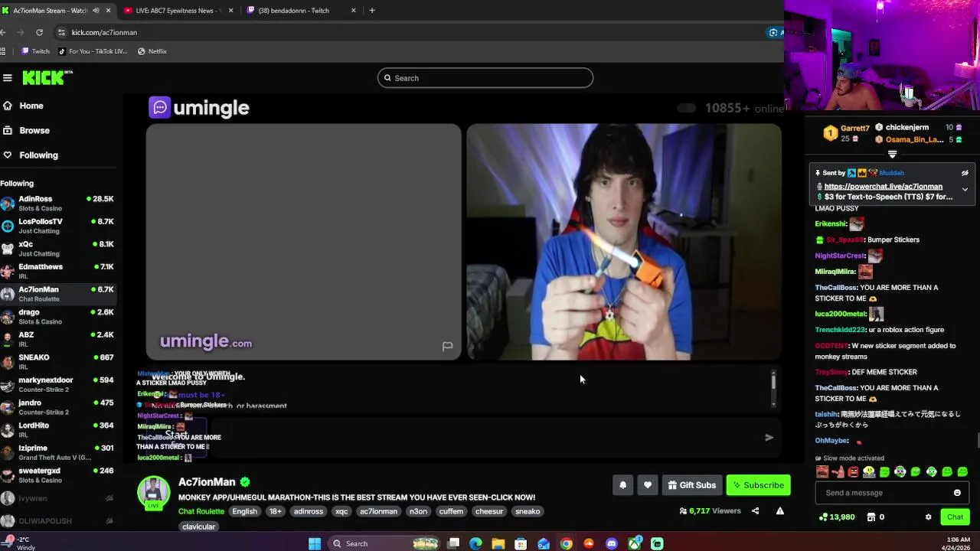
Task: Open File Explorer from taskbar
Action: [498, 543]
